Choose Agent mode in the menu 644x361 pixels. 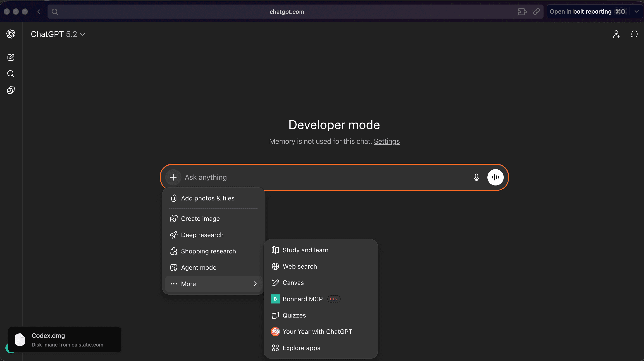point(199,267)
